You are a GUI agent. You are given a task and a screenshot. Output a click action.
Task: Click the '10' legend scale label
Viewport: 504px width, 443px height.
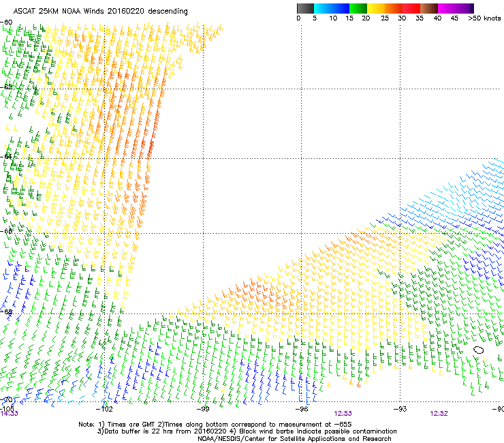[x=333, y=18]
